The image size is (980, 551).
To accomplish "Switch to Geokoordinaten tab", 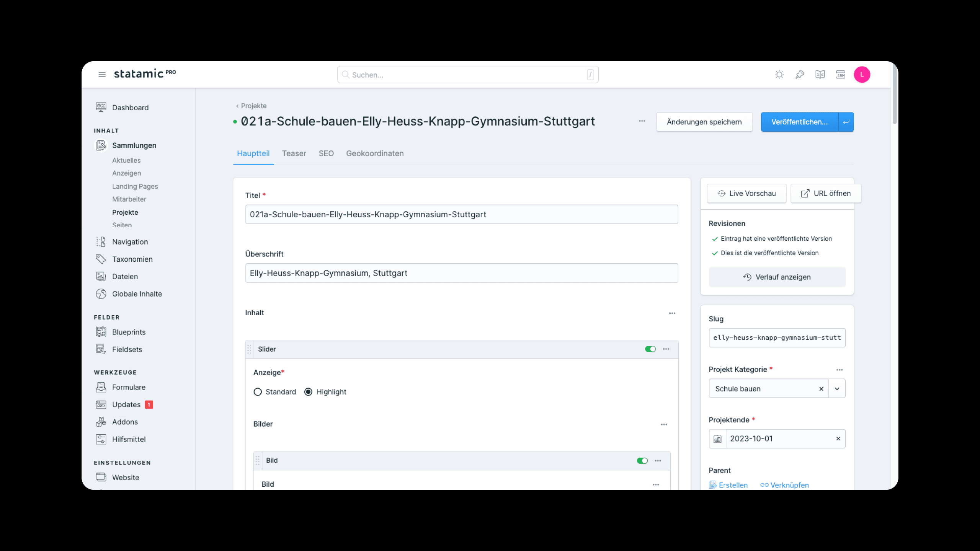I will pyautogui.click(x=375, y=153).
